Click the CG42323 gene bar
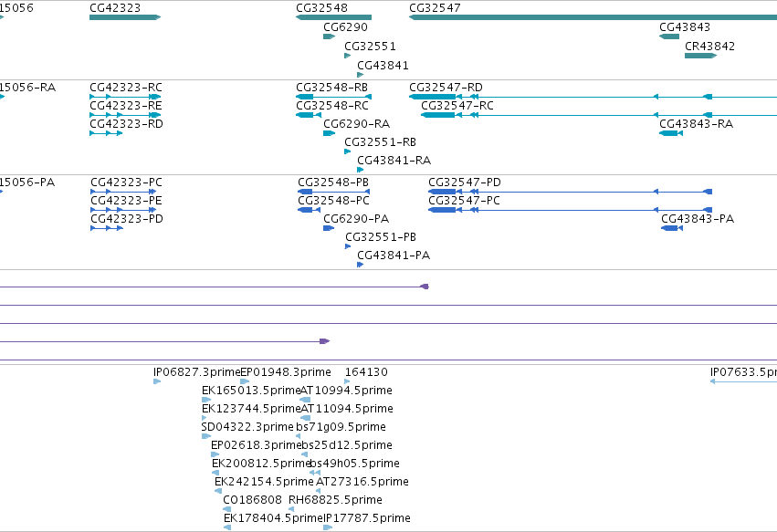777x532 pixels. [125, 17]
